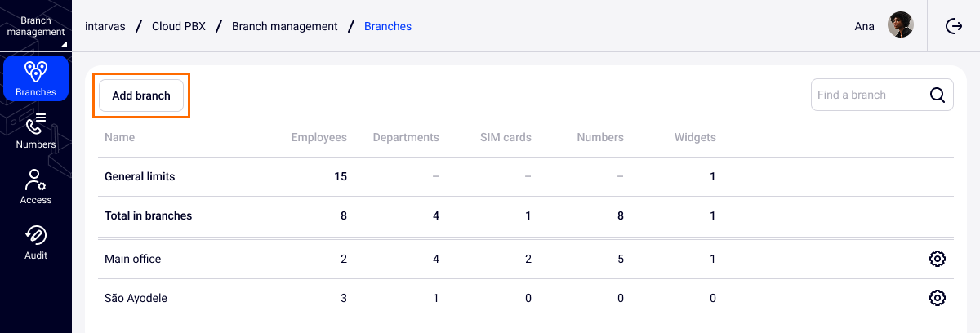Open the Branches section in sidebar
The width and height of the screenshot is (980, 333).
(x=36, y=78)
